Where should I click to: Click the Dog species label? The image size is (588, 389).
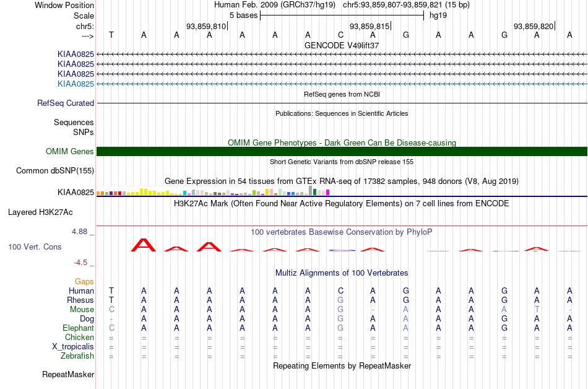(87, 319)
